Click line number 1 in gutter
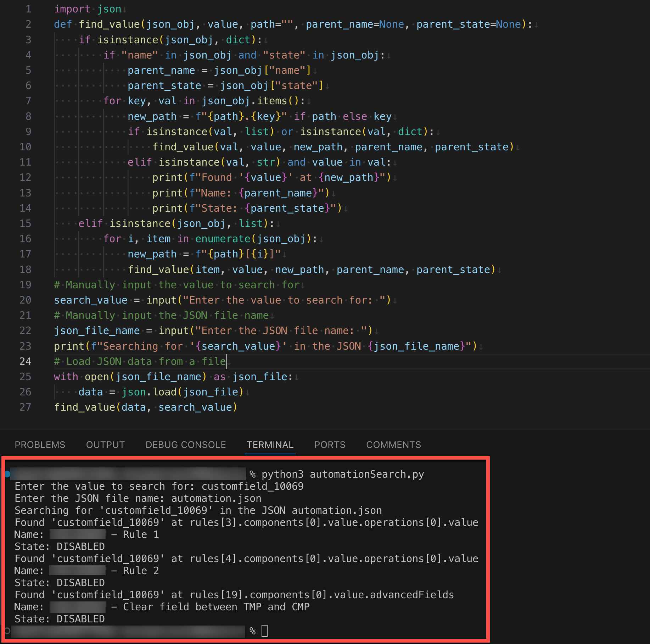The height and width of the screenshot is (644, 650). 28,9
